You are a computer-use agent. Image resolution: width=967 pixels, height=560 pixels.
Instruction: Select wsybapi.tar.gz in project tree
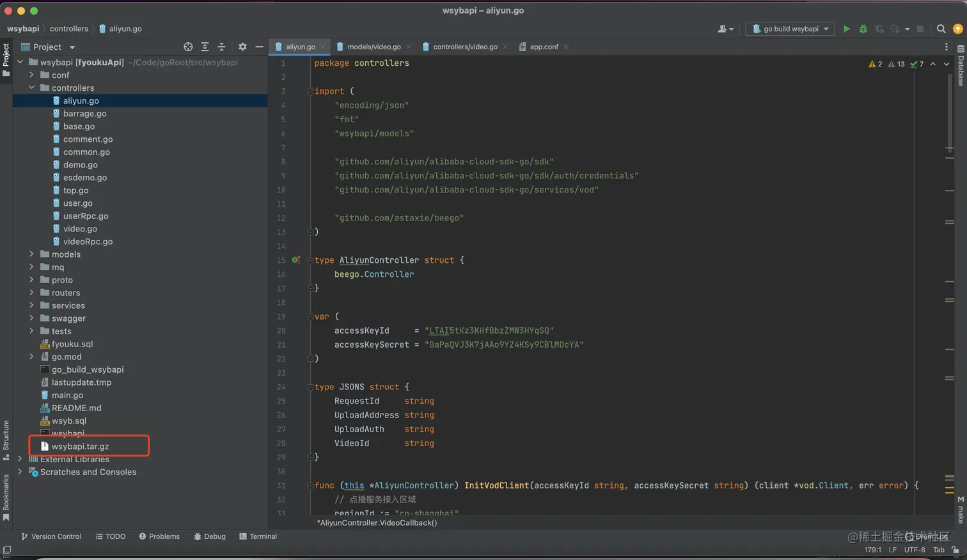80,446
